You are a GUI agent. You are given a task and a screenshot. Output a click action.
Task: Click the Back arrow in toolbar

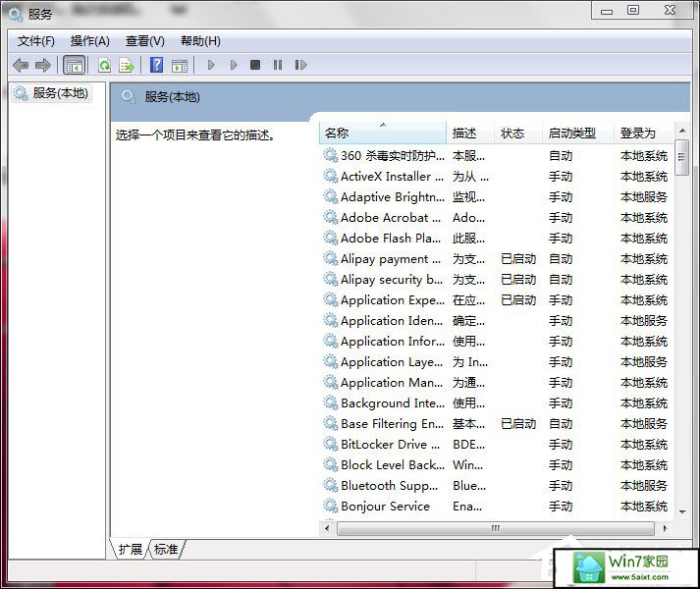coord(21,65)
